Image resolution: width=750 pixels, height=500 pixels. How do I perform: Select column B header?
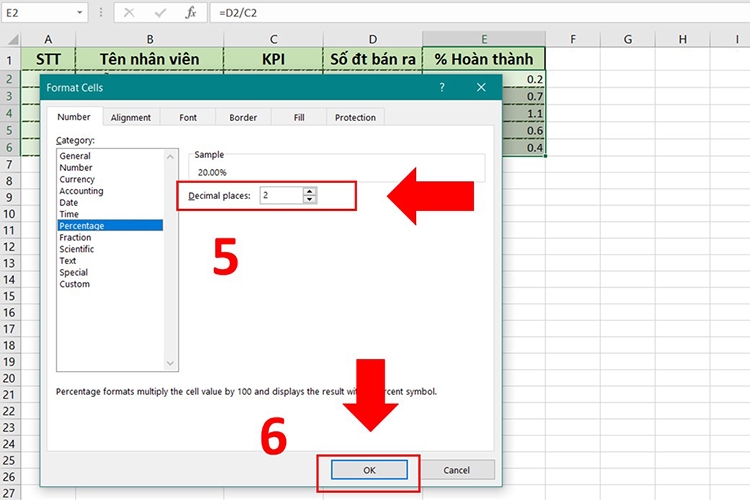(150, 39)
